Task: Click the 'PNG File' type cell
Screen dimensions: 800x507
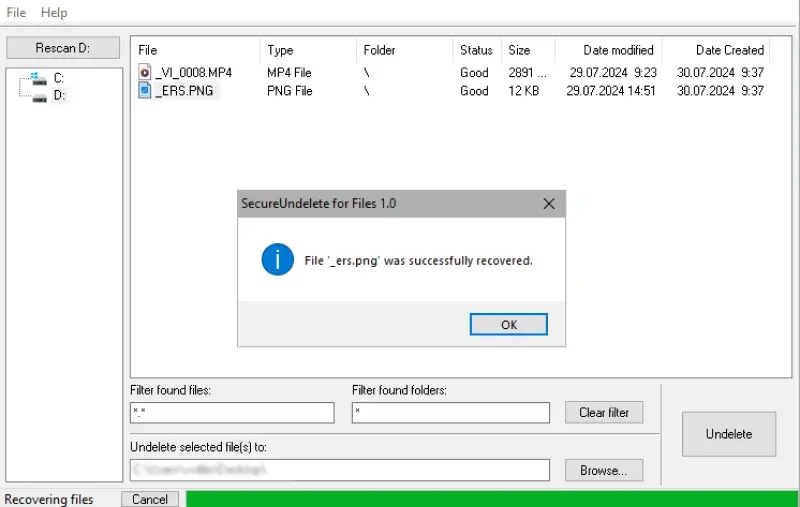Action: pos(289,91)
